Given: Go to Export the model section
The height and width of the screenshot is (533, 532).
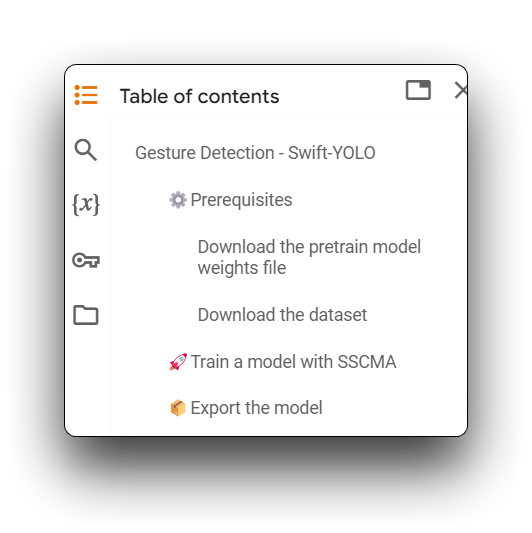Looking at the screenshot, I should (x=256, y=408).
